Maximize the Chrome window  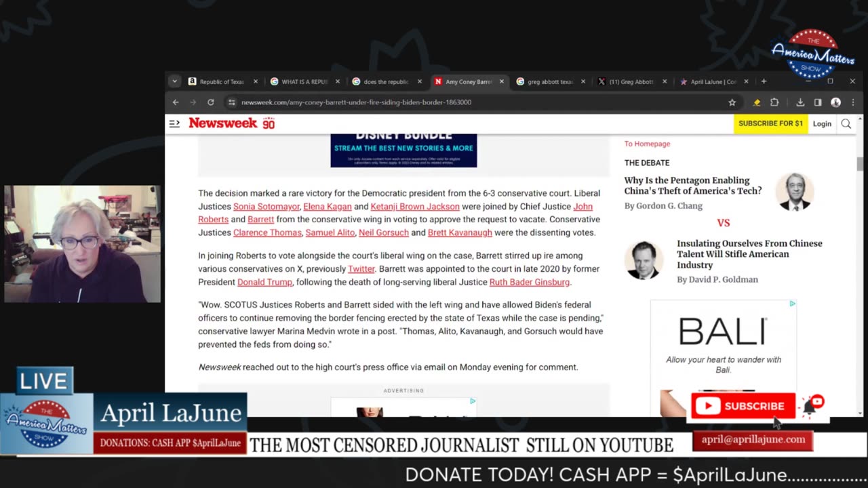[830, 81]
